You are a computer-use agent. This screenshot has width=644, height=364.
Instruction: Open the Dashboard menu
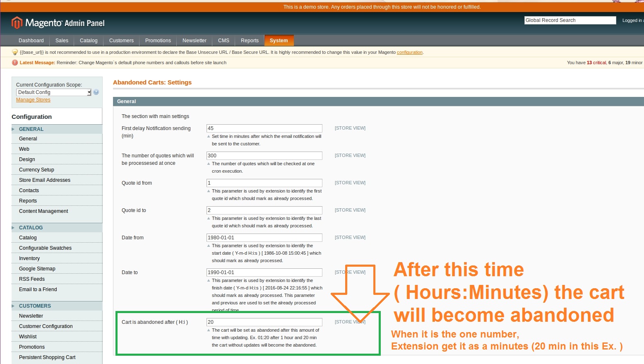[x=31, y=41]
